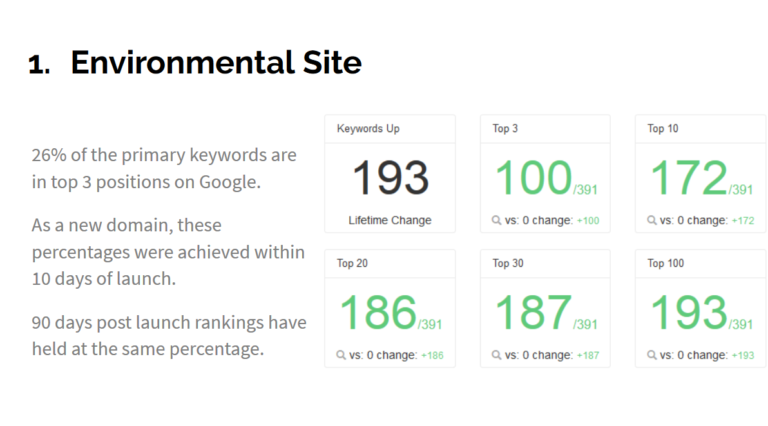768x426 pixels.
Task: Click the green 193 value in Top 100
Action: click(x=688, y=312)
